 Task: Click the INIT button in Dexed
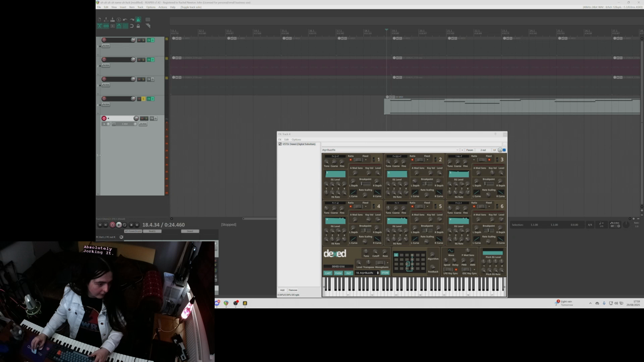pyautogui.click(x=349, y=273)
